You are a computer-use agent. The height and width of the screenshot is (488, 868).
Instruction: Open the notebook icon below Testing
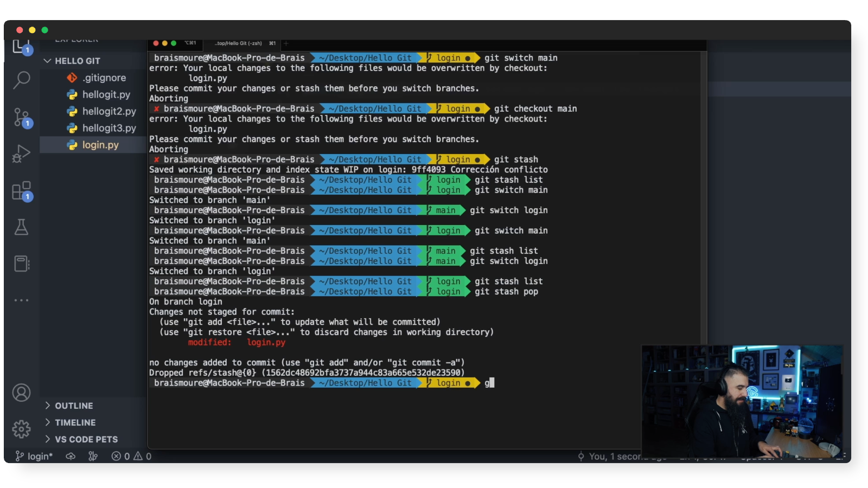[22, 264]
